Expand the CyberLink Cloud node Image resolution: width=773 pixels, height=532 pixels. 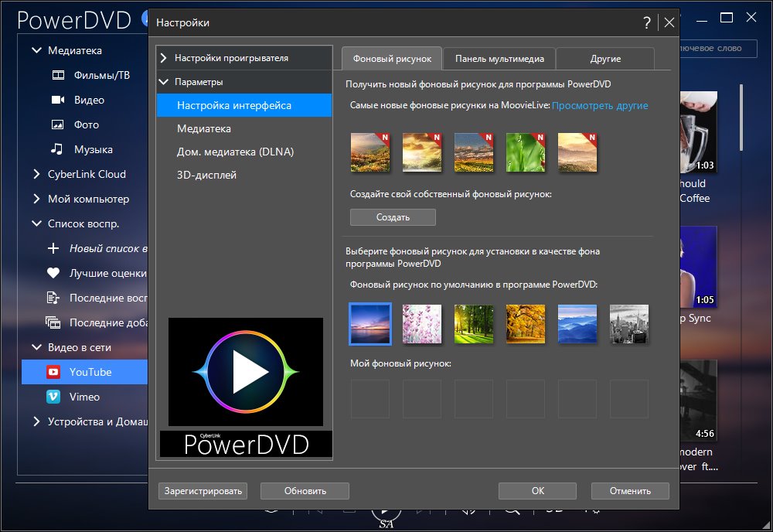[x=36, y=174]
